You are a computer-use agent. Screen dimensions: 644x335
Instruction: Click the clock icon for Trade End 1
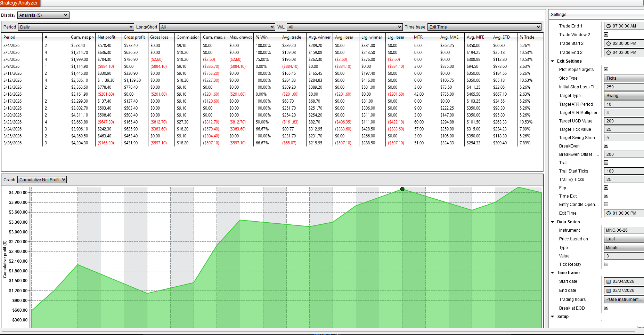[609, 26]
